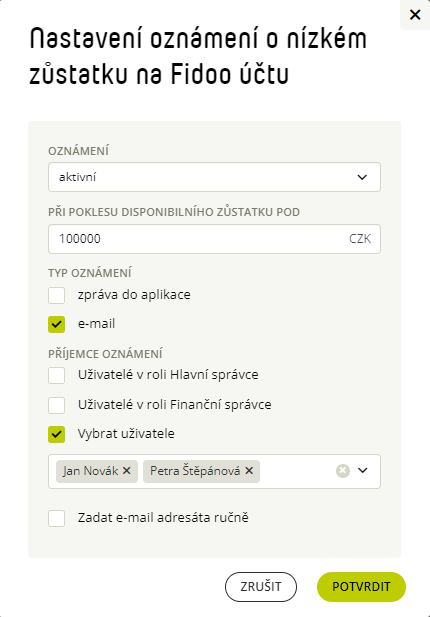430x617 pixels.
Task: Click the Jan Novák user tag
Action: [90, 471]
